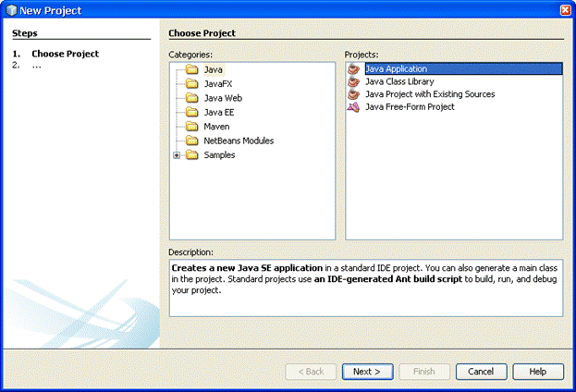
Task: Click the Existing Sources project cup icon
Action: tap(353, 94)
